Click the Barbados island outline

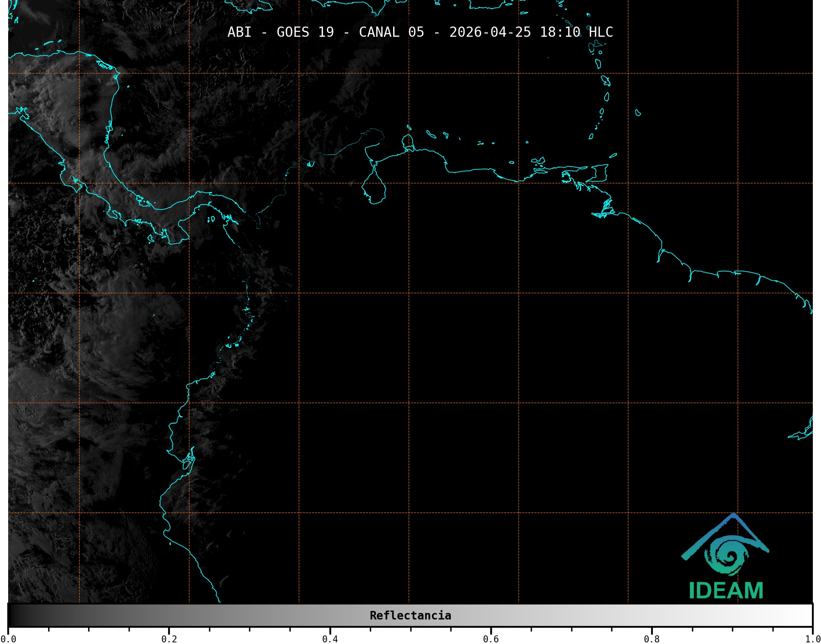click(638, 113)
